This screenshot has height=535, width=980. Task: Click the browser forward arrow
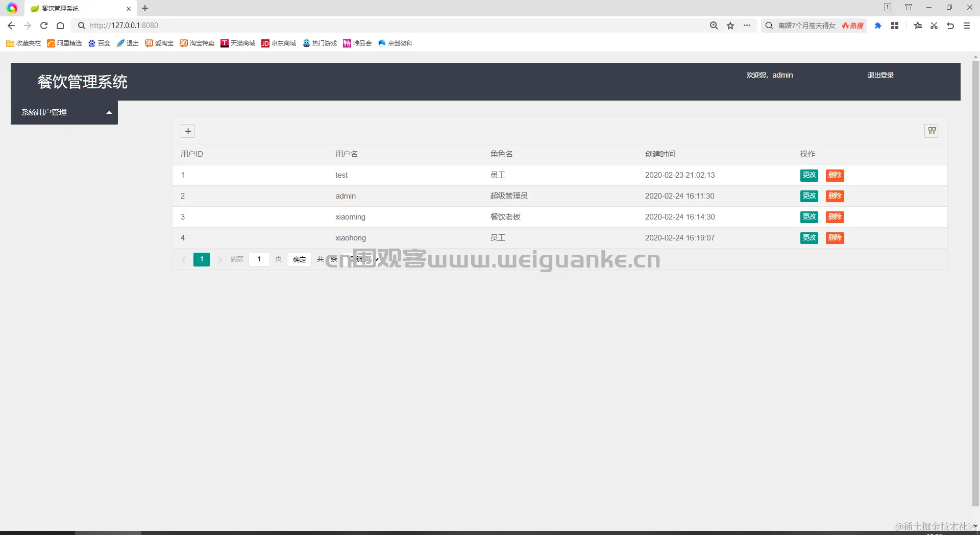[28, 26]
